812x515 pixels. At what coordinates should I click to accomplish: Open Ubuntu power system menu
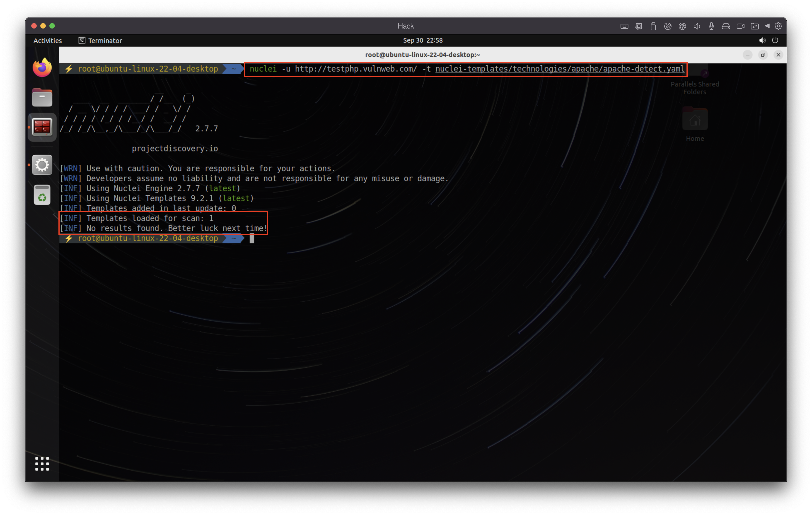[775, 41]
